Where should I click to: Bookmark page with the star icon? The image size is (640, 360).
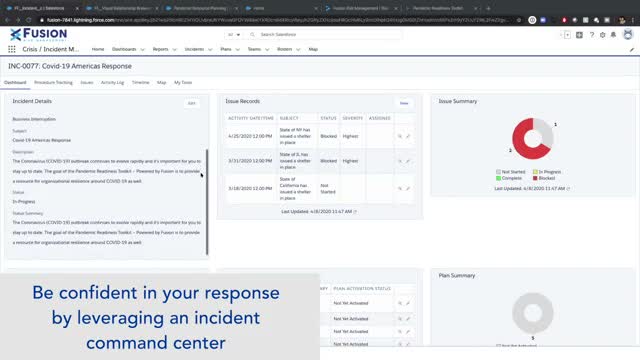[x=519, y=20]
